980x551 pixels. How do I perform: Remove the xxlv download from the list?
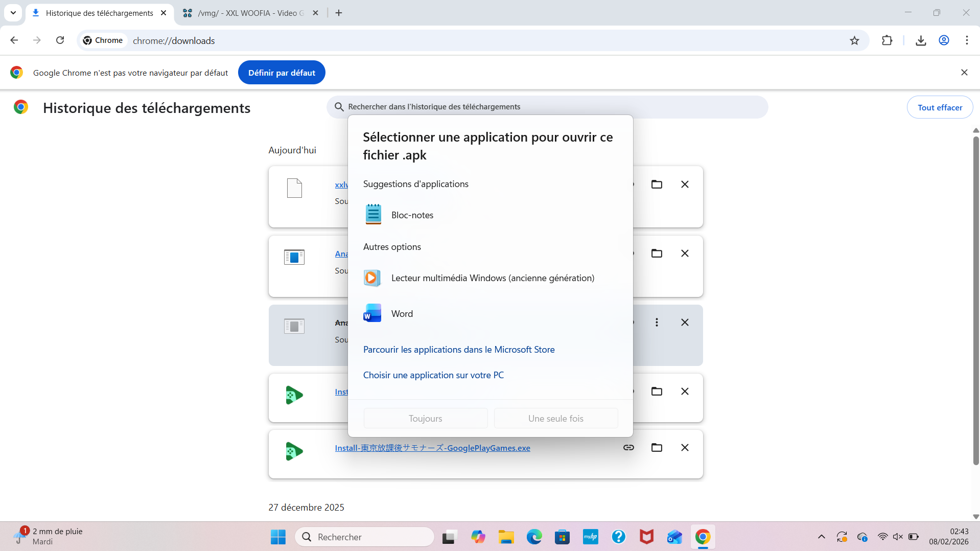[x=685, y=184]
